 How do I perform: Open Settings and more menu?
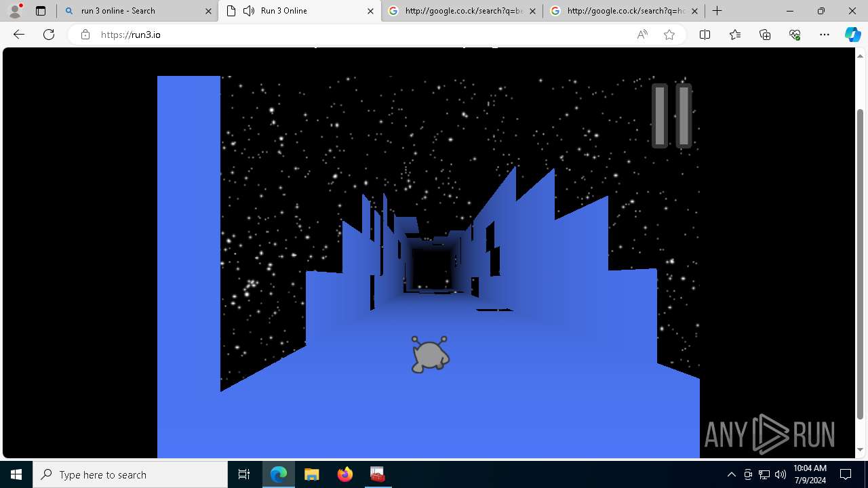[825, 35]
